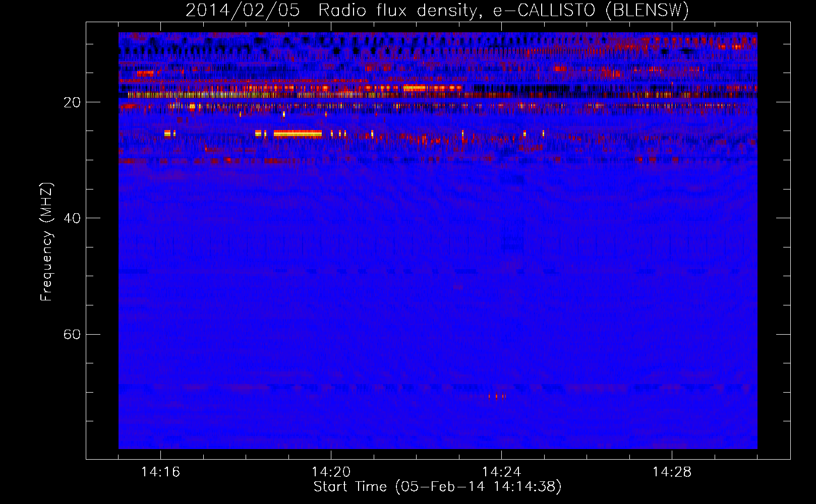Click the time axis label '14:20'

click(x=331, y=472)
